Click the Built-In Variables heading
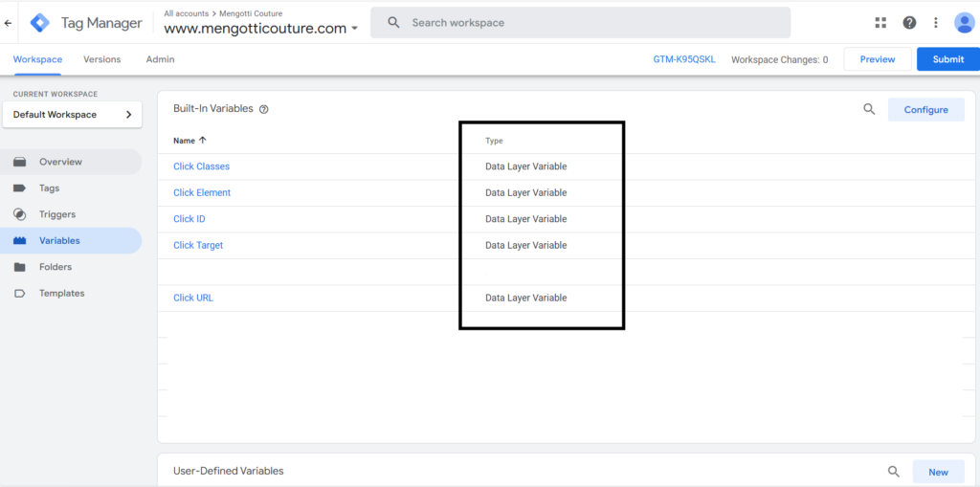 point(213,109)
